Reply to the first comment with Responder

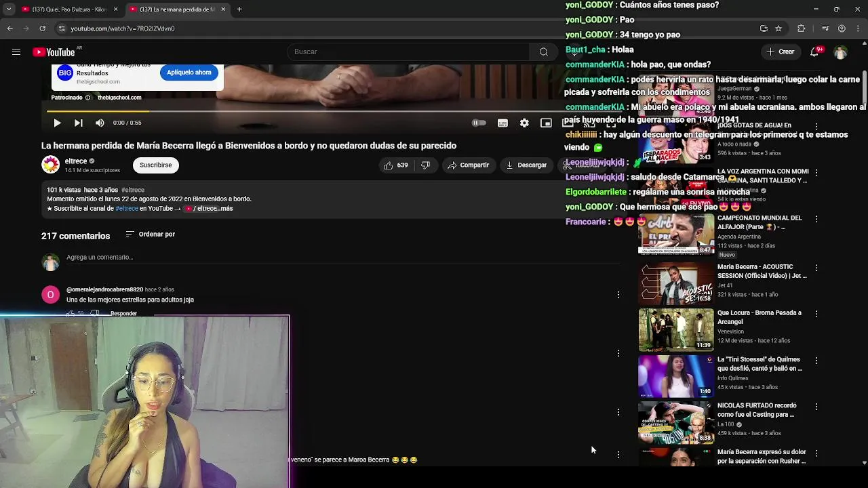(123, 313)
